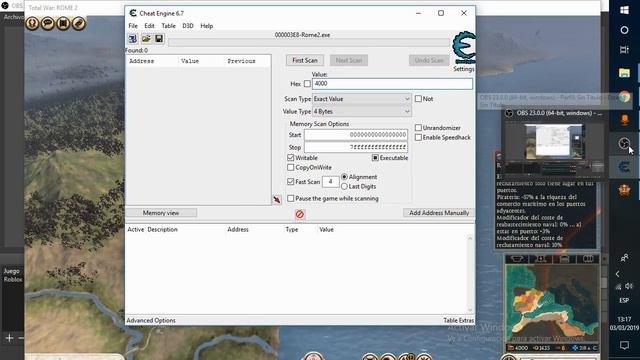Click the memory scan Start address field
Image resolution: width=640 pixels, height=360 pixels.
coord(356,135)
